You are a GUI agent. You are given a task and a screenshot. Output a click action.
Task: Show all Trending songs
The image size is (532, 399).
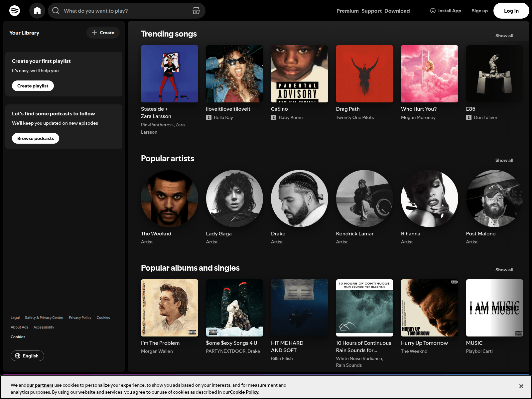[x=504, y=36]
